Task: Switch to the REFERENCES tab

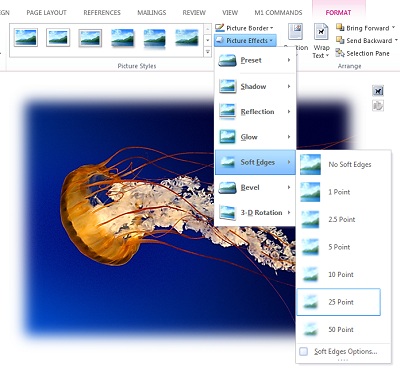Action: 102,13
